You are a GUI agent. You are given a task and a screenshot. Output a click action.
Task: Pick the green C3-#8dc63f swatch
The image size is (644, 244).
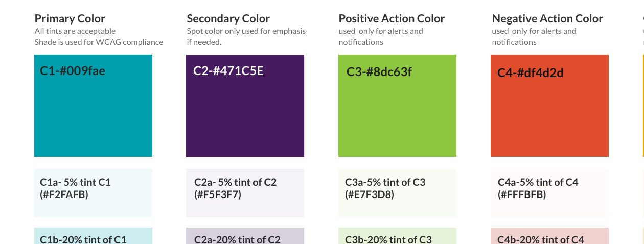397,106
